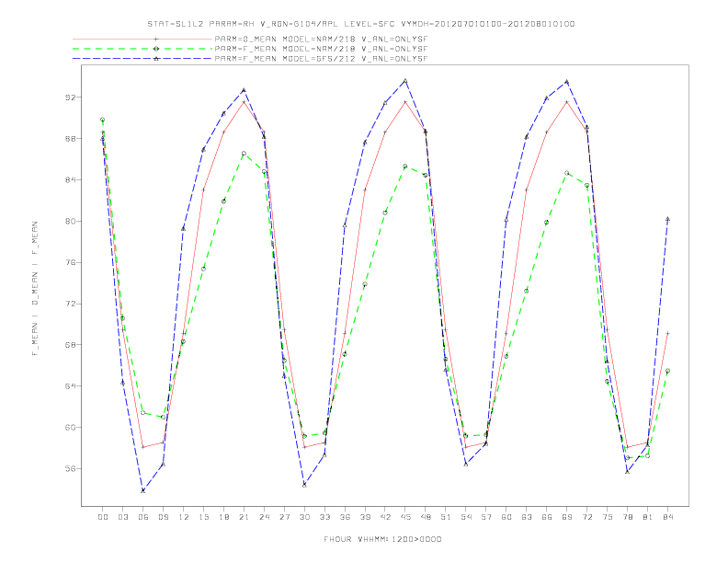Click the x-axis tick label 45

(405, 517)
